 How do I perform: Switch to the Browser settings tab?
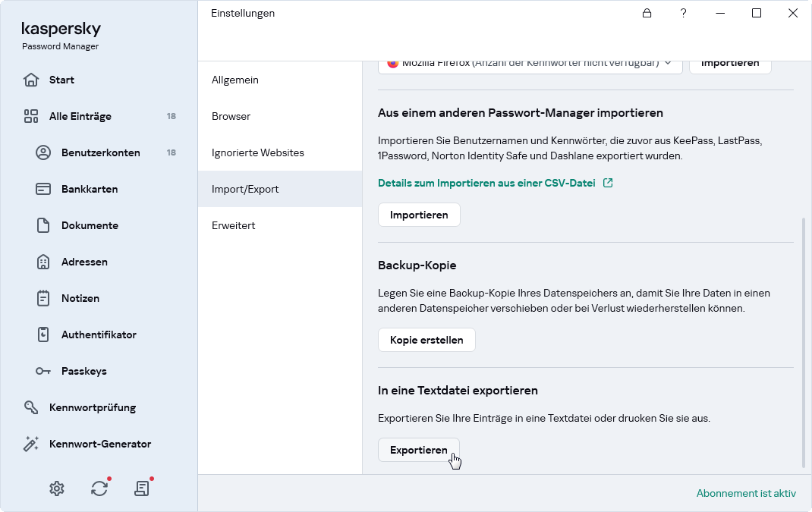tap(231, 116)
